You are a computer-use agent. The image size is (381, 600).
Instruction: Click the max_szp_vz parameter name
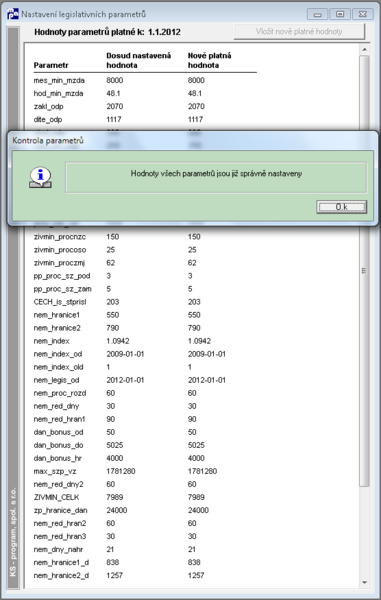tap(55, 471)
